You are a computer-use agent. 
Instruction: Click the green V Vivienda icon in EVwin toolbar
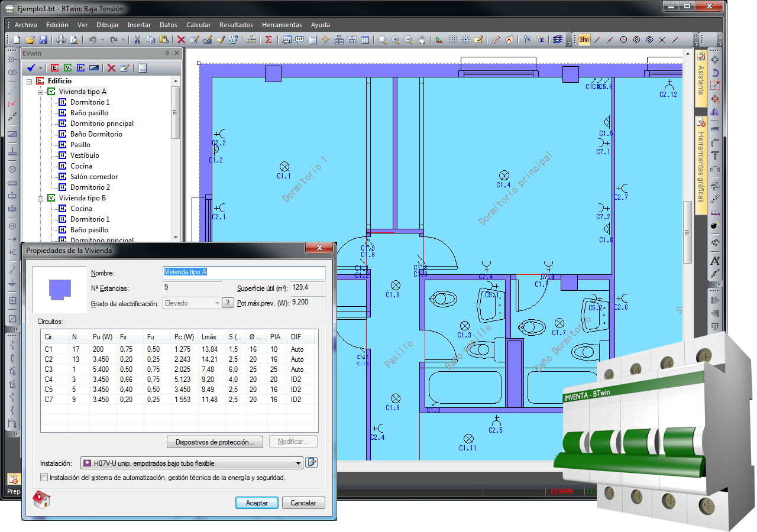[x=68, y=68]
